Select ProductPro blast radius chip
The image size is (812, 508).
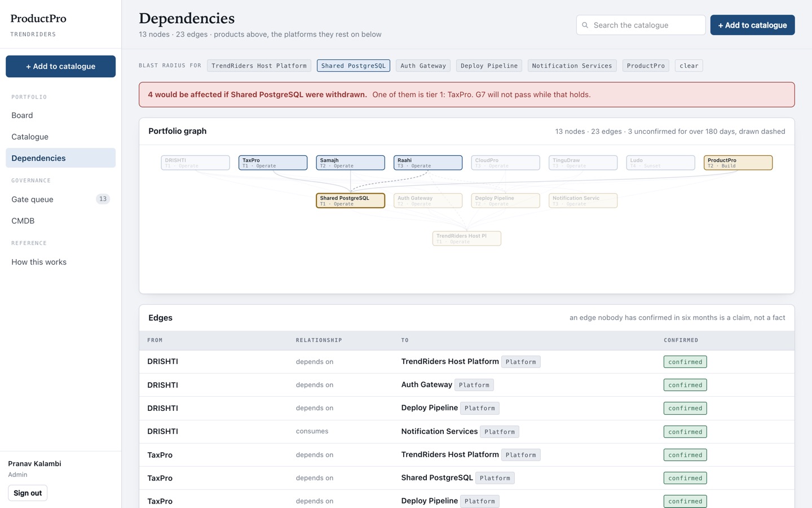646,65
